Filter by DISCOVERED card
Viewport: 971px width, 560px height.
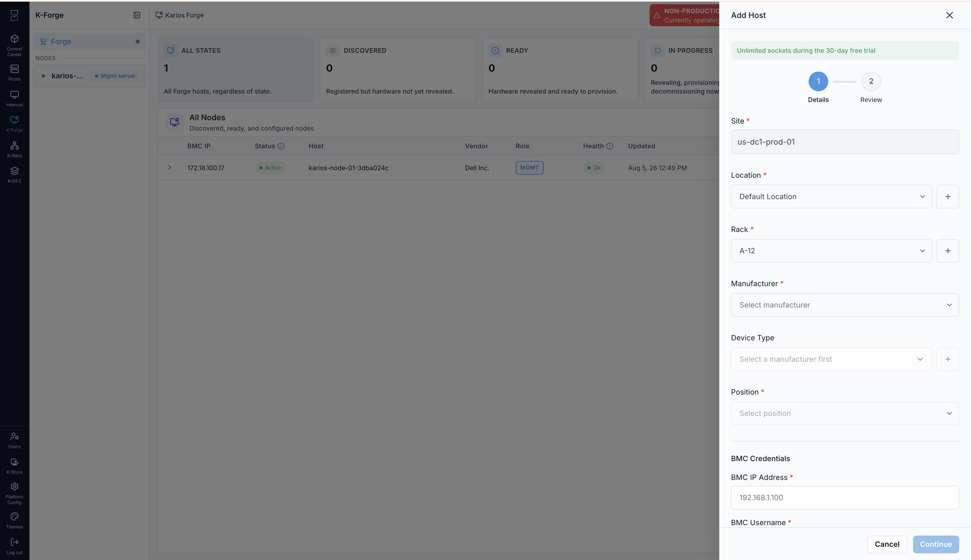398,70
